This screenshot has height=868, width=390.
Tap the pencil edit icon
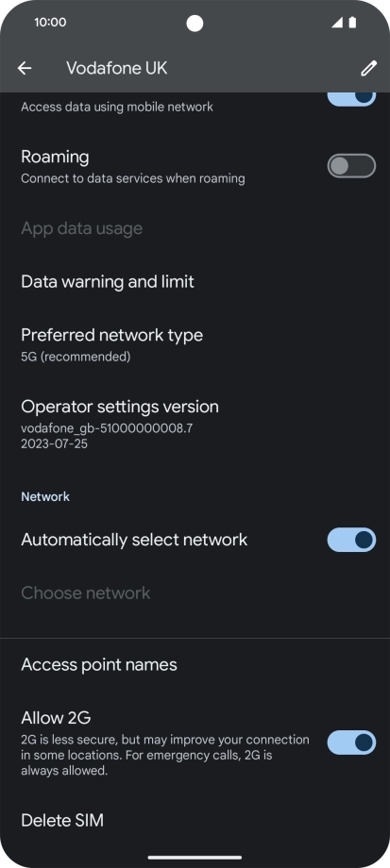[x=368, y=68]
